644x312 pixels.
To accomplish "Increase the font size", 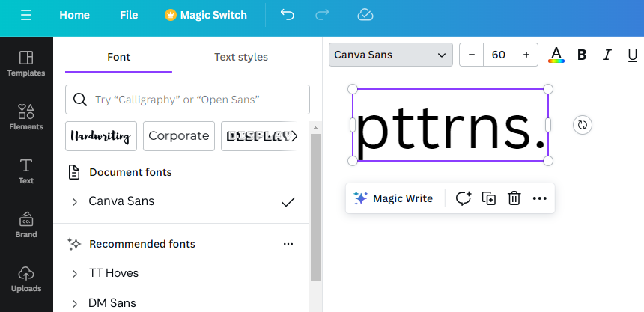I will coord(526,55).
